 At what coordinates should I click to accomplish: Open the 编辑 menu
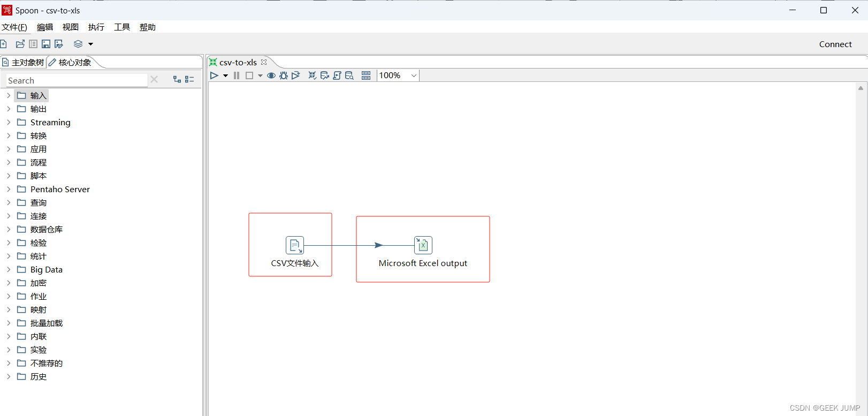(x=45, y=27)
